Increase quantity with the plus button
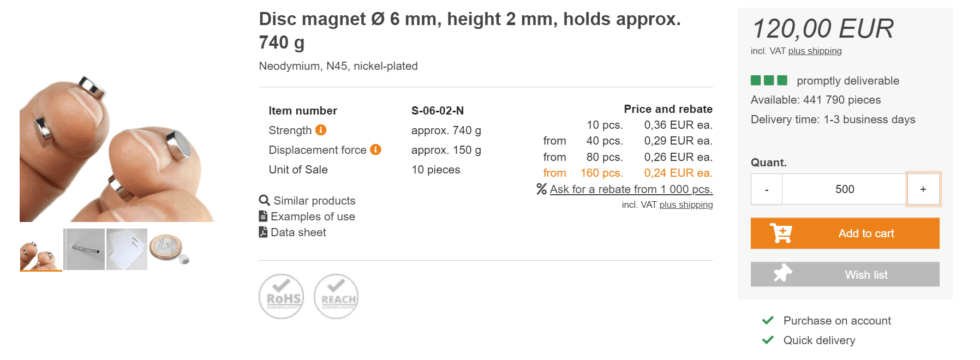The image size is (980, 360). 923,189
